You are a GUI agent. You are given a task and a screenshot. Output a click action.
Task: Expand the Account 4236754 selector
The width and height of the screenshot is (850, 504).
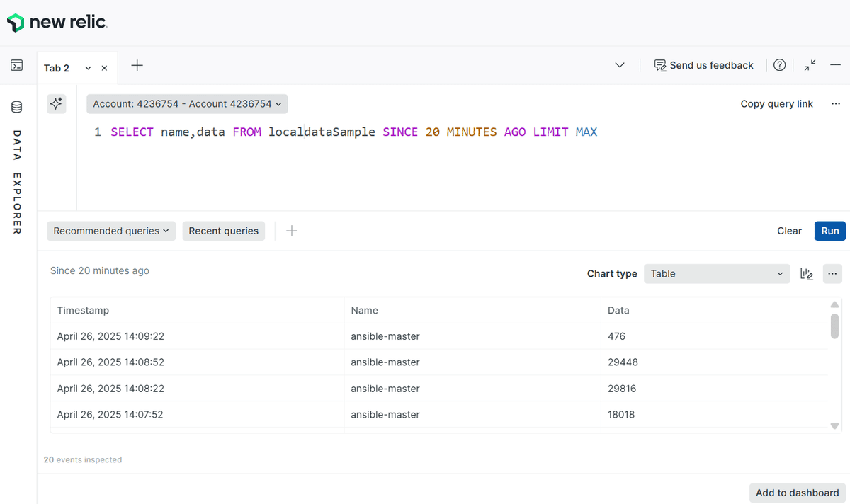[x=186, y=103]
